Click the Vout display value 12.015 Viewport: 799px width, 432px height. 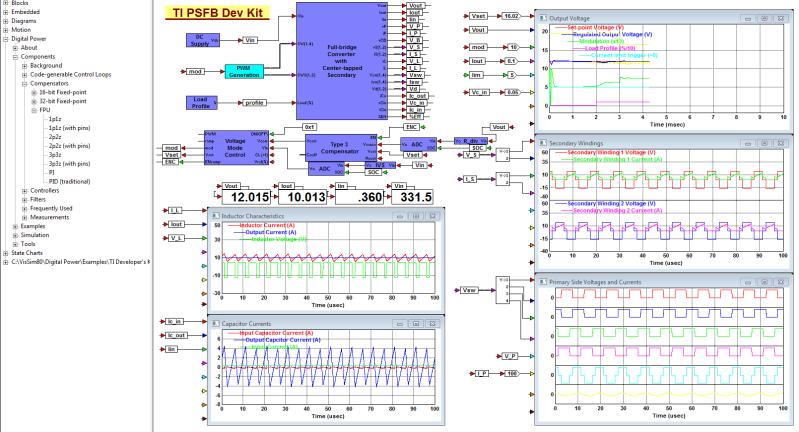pos(245,197)
